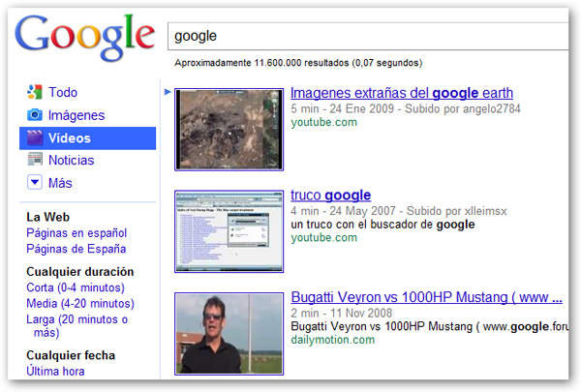Viewport: 581px width, 392px height.
Task: Click the Vídeos clapperboard icon
Action: click(35, 137)
